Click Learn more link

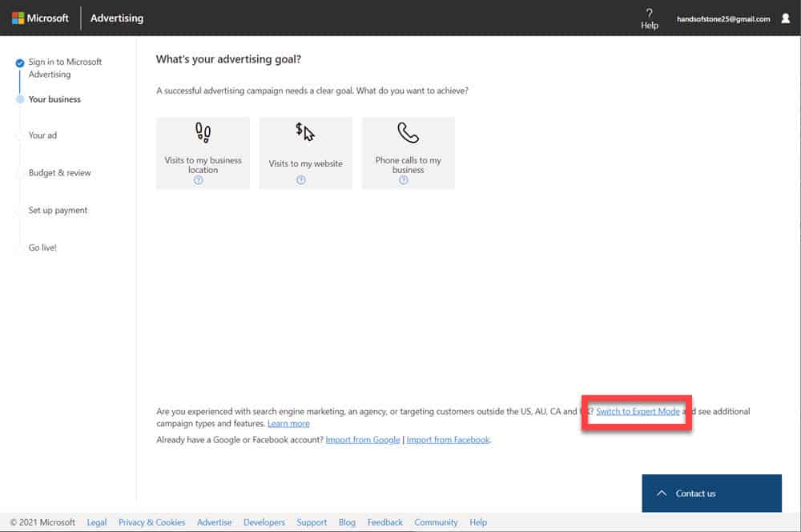tap(288, 424)
